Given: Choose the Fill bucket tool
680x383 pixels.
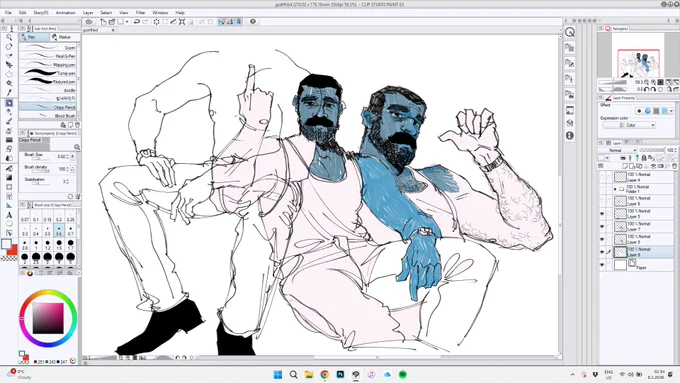Looking at the screenshot, I should (9, 168).
